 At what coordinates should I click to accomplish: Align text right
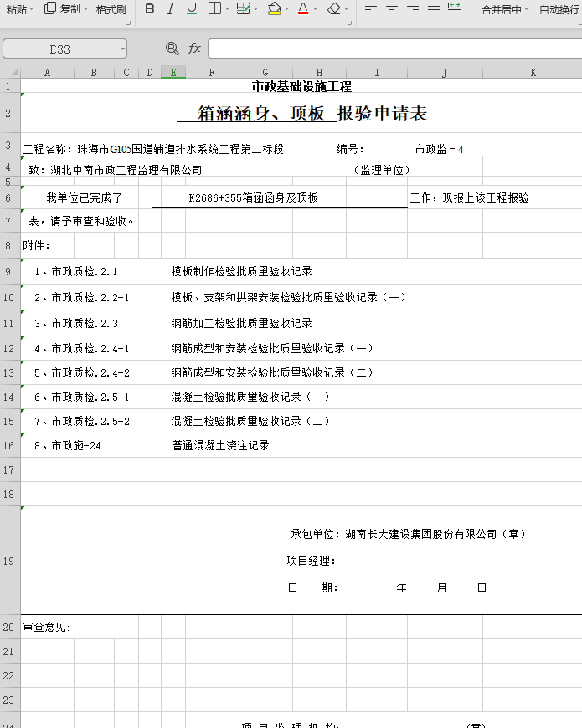413,9
